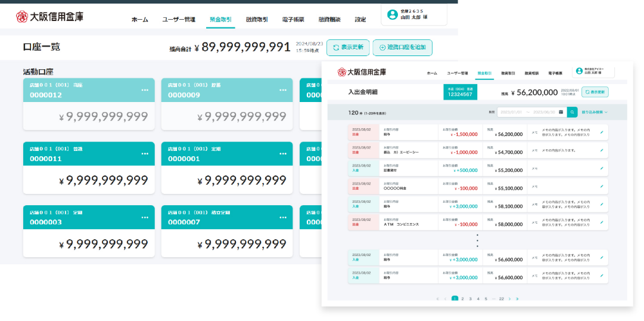Jump to the last page with the double right chevron
The height and width of the screenshot is (321, 644).
coord(517,298)
